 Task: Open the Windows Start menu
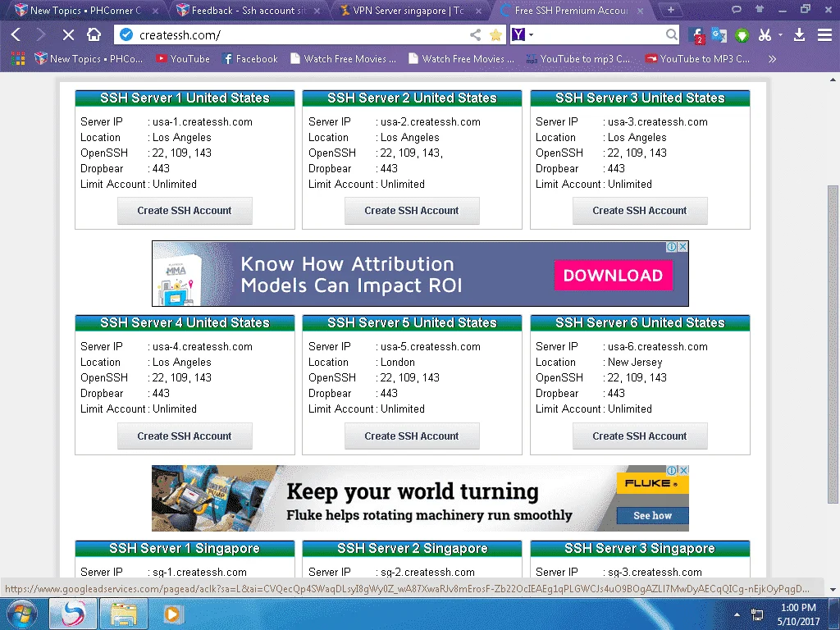click(22, 614)
